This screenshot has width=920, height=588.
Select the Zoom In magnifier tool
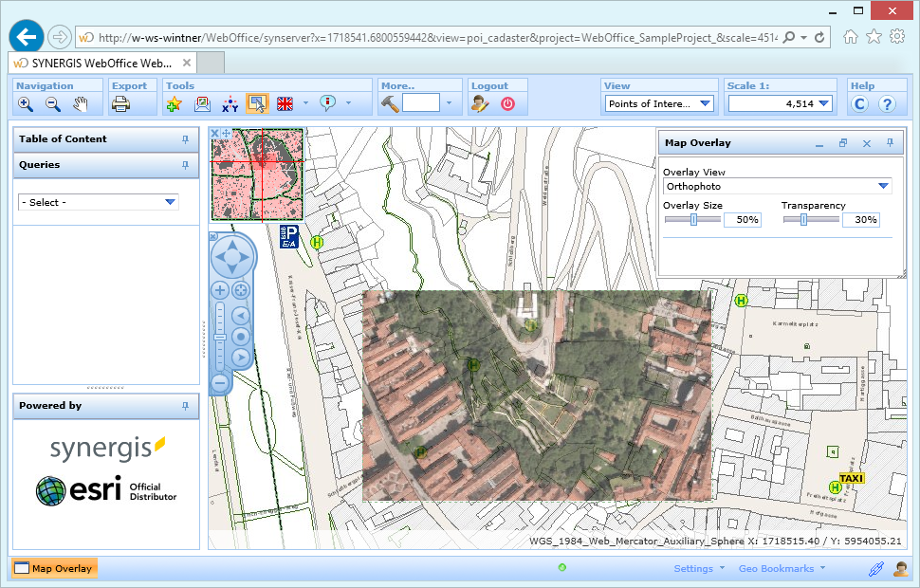[x=25, y=102]
